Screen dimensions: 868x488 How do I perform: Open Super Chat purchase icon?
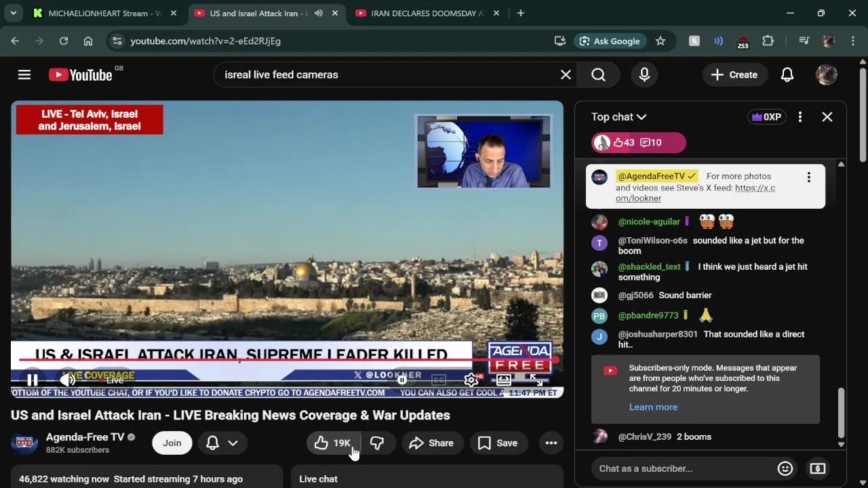(818, 468)
